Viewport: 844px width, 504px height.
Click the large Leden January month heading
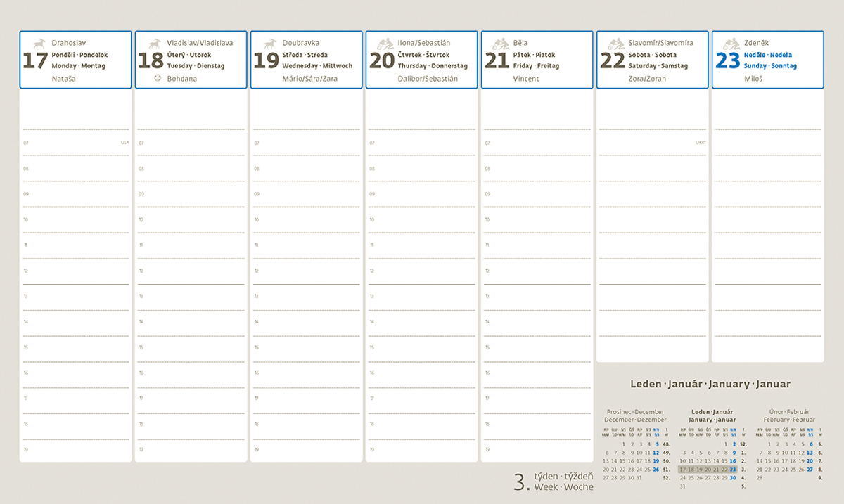tap(710, 384)
